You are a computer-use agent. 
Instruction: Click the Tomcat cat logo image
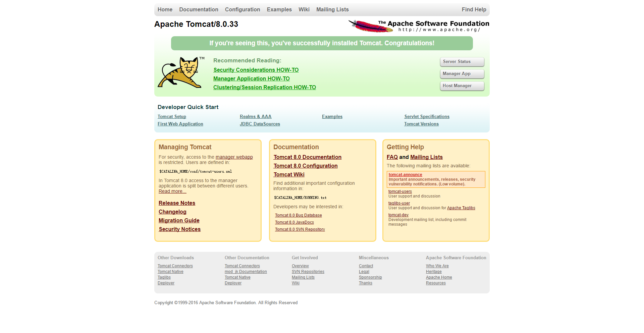[x=181, y=72]
